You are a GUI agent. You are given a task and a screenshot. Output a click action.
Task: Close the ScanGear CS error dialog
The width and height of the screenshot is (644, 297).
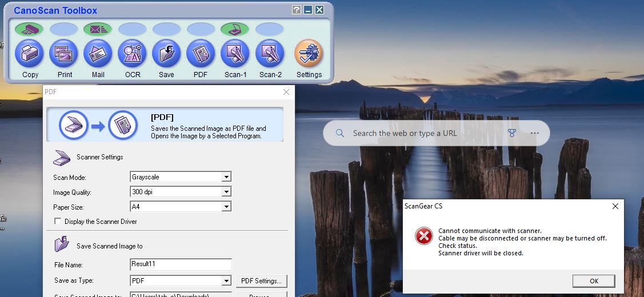(615, 206)
